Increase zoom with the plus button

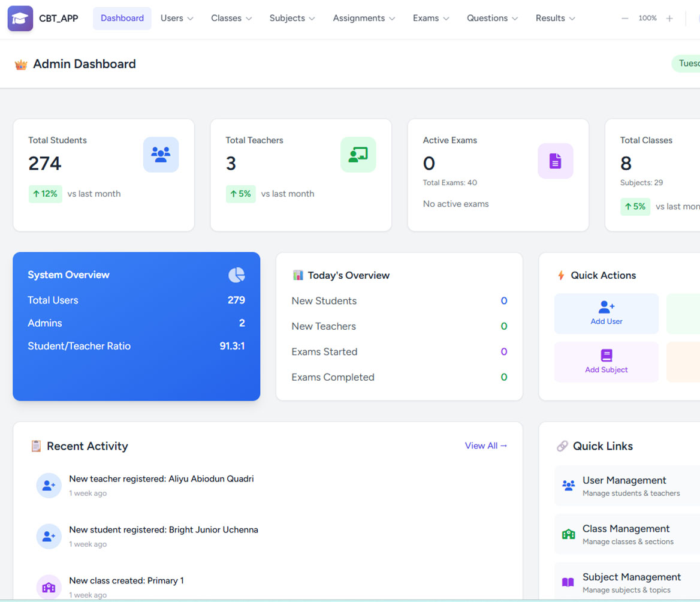pyautogui.click(x=669, y=19)
